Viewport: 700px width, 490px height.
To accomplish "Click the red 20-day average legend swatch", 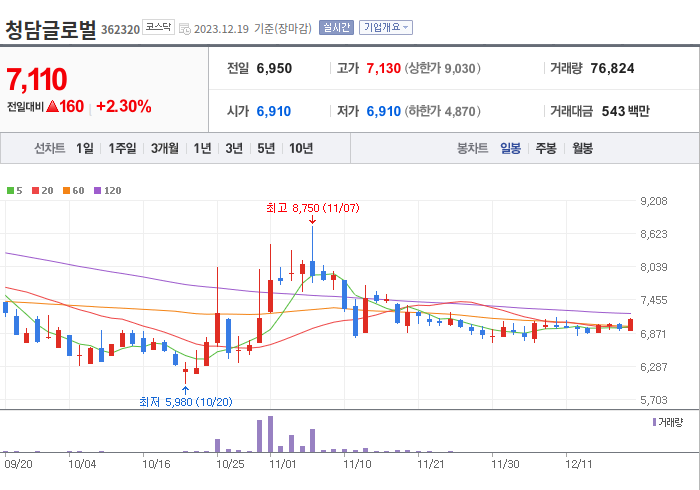I will (35, 191).
